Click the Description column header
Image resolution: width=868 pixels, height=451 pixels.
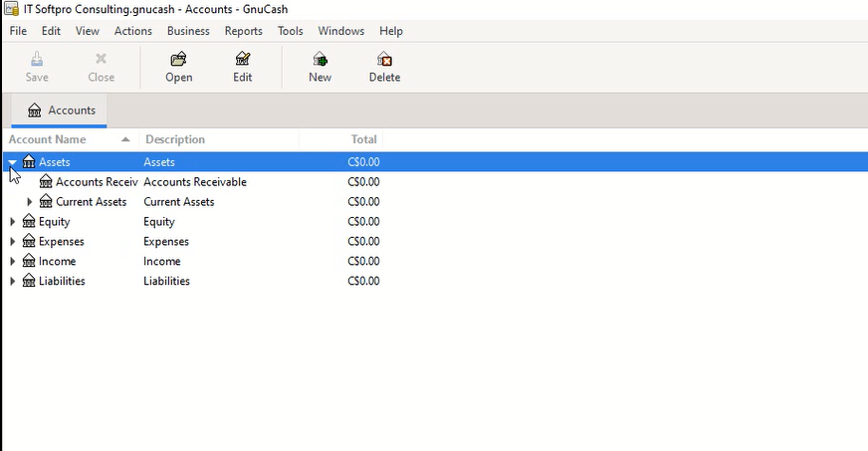click(x=175, y=139)
